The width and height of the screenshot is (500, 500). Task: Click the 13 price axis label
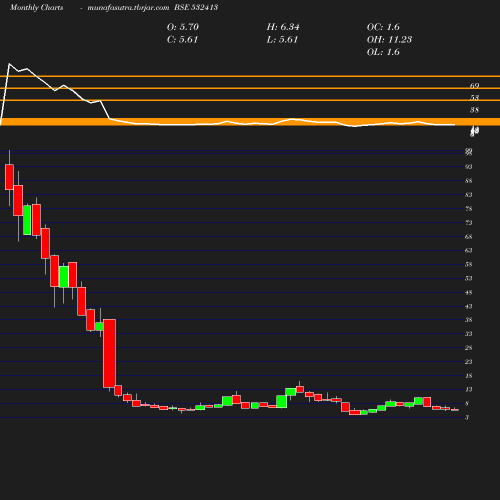coord(469,389)
